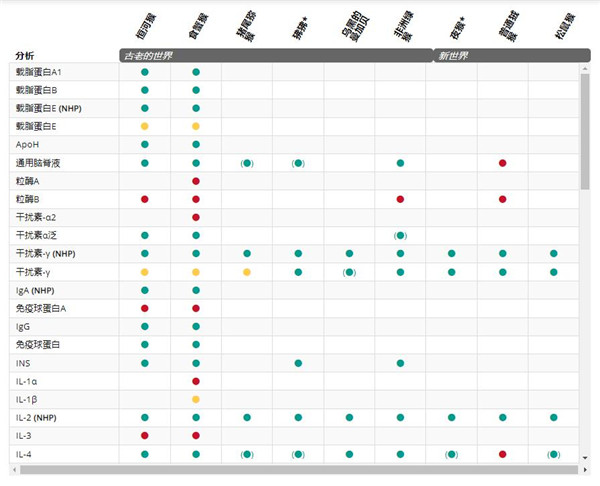
Task: Click the red dot for IL-3 under 恒河猴
Action: (x=145, y=436)
